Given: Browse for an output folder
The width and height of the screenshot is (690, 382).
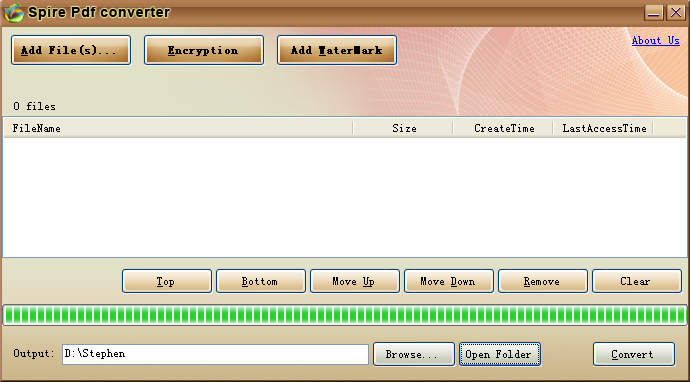Looking at the screenshot, I should click(x=414, y=354).
